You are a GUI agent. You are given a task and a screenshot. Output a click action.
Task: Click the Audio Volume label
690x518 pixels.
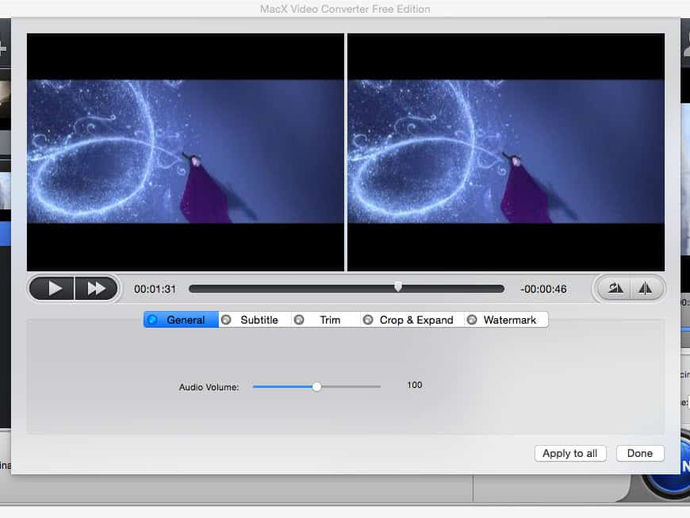click(209, 387)
